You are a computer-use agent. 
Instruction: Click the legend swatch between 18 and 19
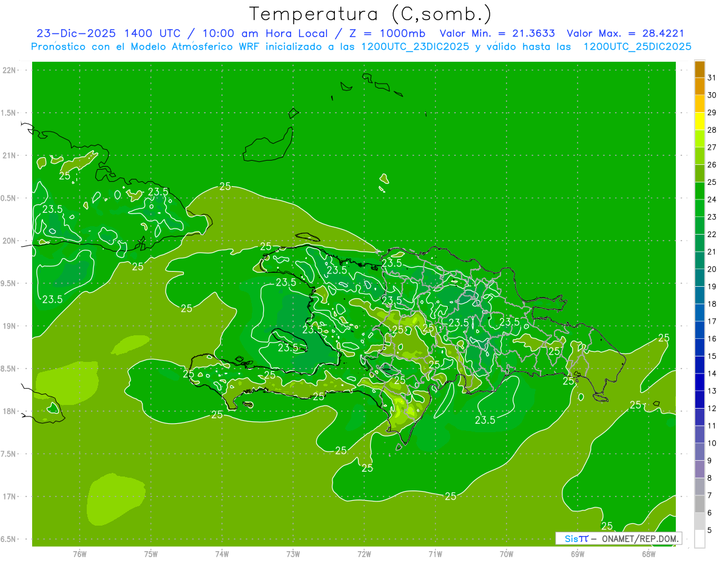[699, 296]
